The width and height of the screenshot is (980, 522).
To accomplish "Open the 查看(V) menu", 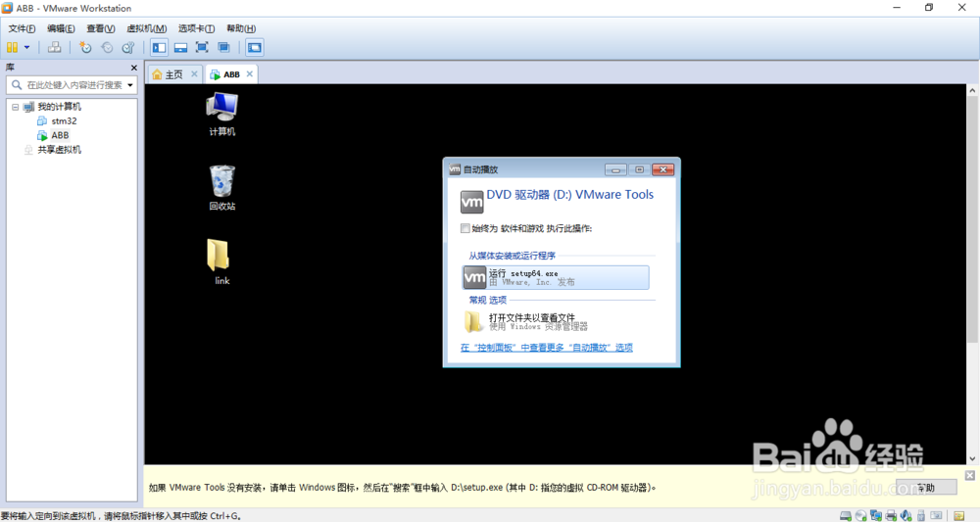I will click(101, 28).
